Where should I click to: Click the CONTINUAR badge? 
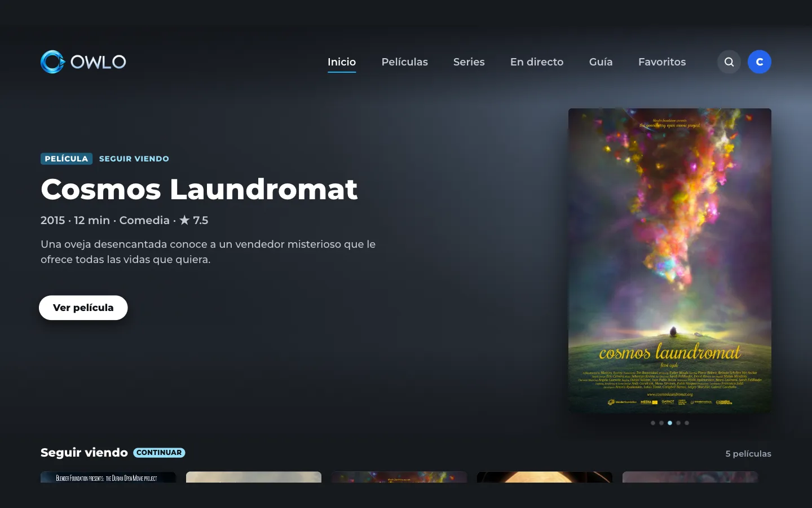159,453
